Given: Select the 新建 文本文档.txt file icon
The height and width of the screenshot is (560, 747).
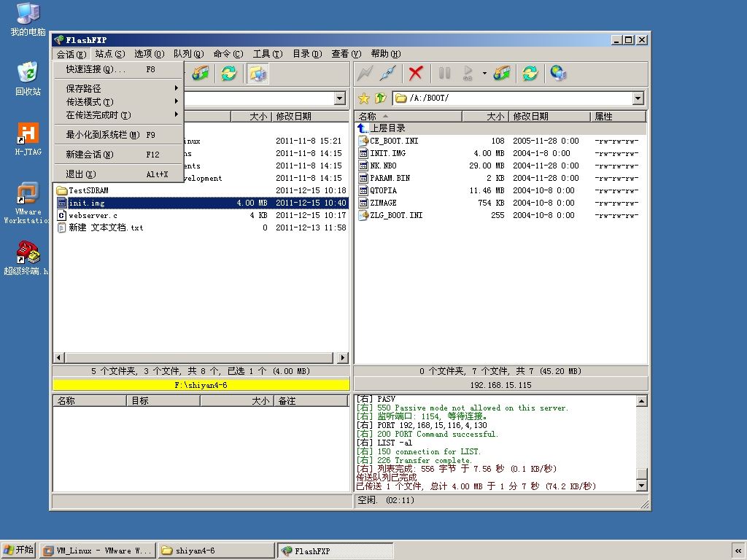Looking at the screenshot, I should [61, 227].
